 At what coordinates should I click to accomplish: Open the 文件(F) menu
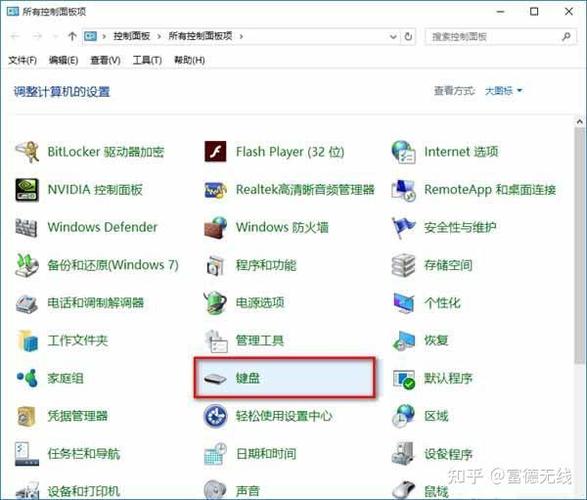click(22, 60)
